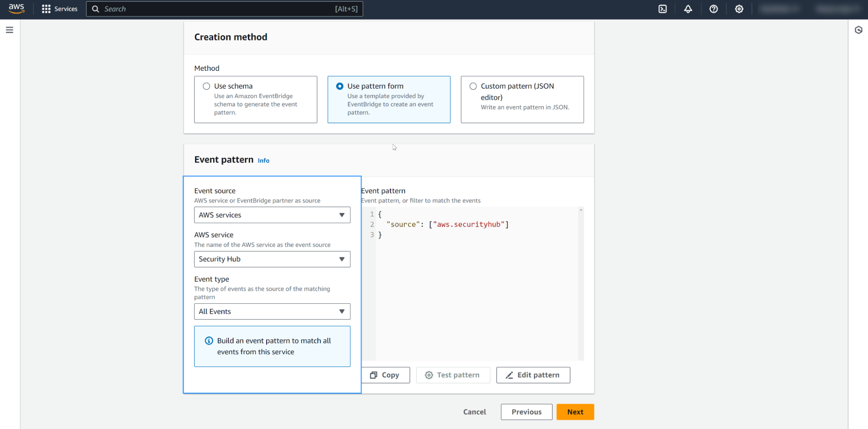This screenshot has width=868, height=429.
Task: Click the AWS logo to go home
Action: coord(16,9)
